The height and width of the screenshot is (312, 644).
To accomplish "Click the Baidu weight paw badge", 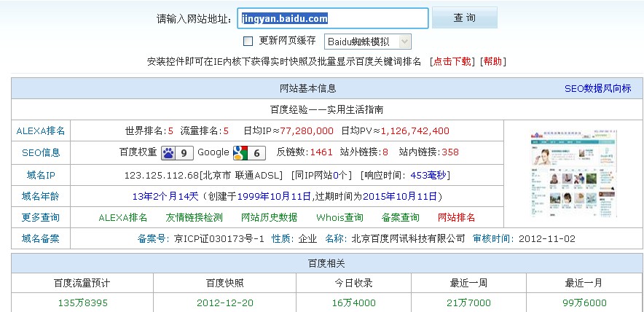I will click(x=177, y=153).
